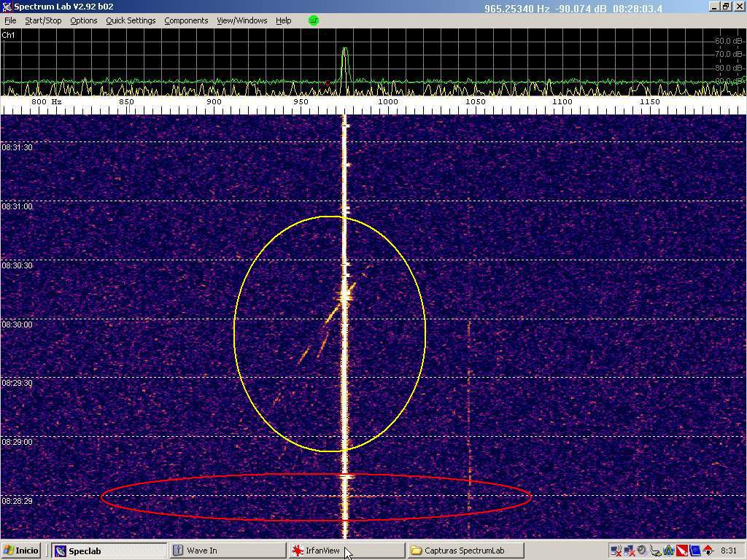Click the Spectrum Lab title bar icon
Viewport: 747px width, 560px height.
[x=7, y=7]
